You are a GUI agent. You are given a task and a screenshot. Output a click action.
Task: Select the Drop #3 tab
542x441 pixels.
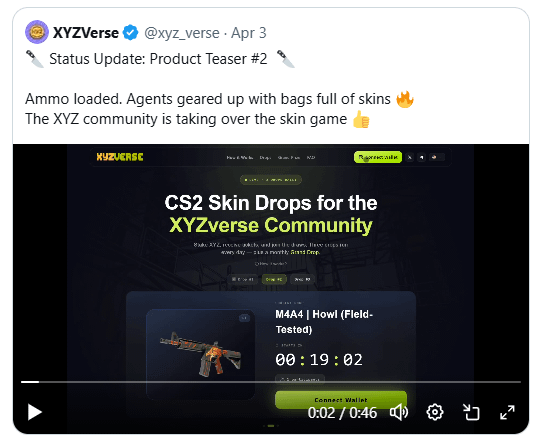click(302, 279)
